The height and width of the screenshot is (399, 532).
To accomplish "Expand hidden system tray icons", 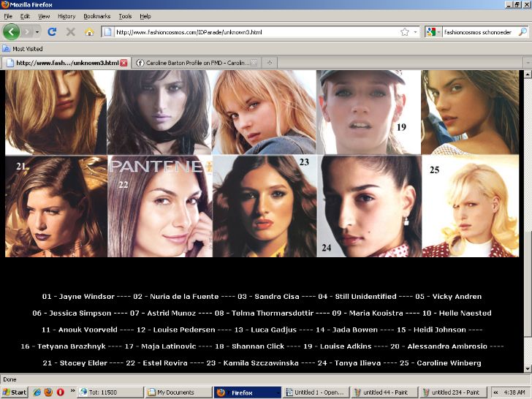I will [495, 392].
